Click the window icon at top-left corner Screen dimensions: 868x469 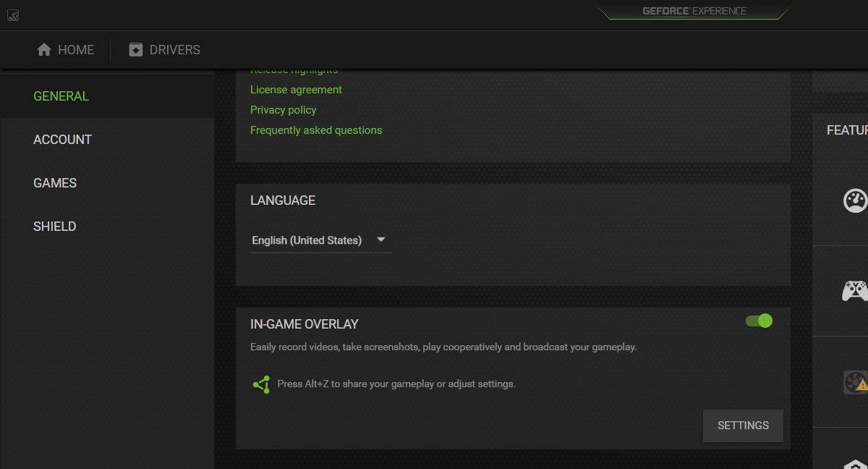point(13,14)
